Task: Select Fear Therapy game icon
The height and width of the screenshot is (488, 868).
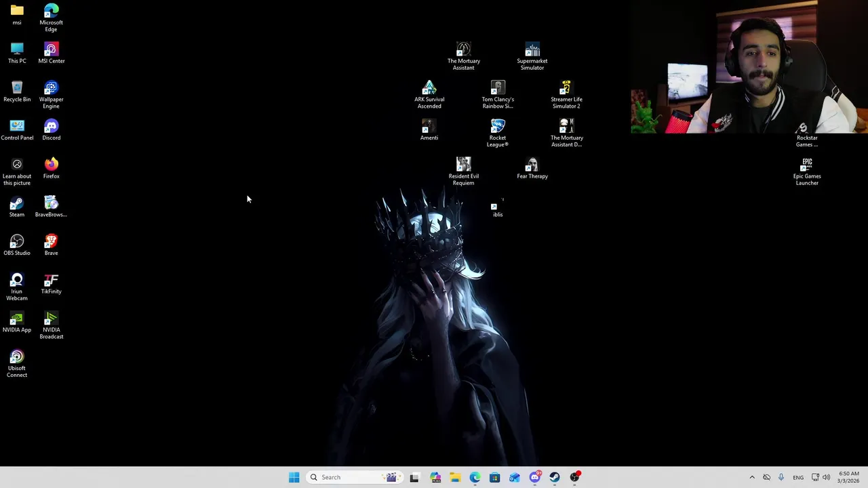Action: pyautogui.click(x=532, y=168)
